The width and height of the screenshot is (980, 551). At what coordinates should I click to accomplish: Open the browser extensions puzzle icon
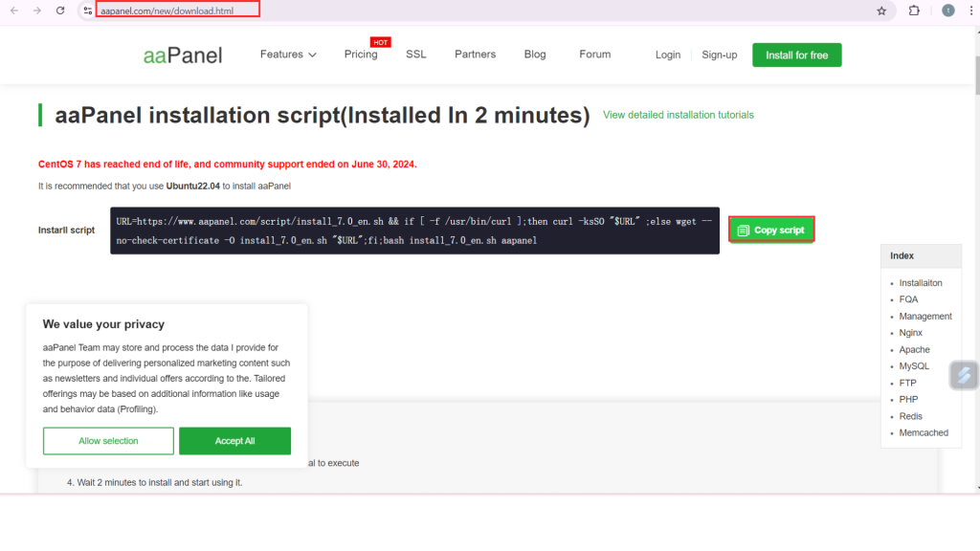(914, 11)
